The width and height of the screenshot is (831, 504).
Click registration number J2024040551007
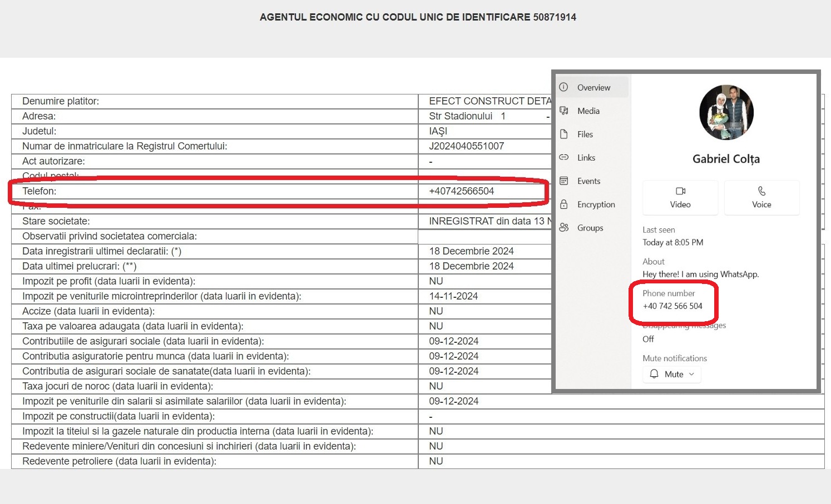(x=467, y=146)
